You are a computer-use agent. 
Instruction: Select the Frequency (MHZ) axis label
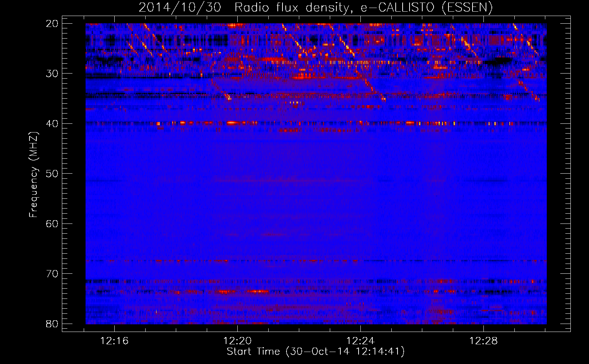(33, 175)
